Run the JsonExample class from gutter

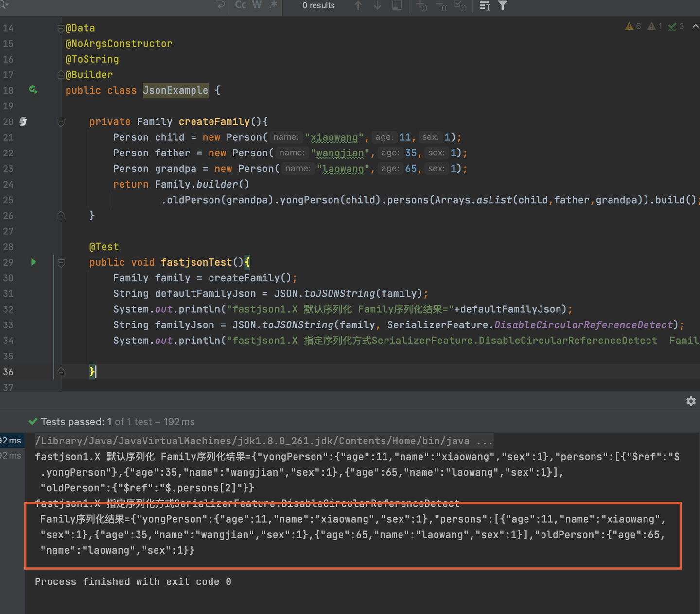pos(33,90)
